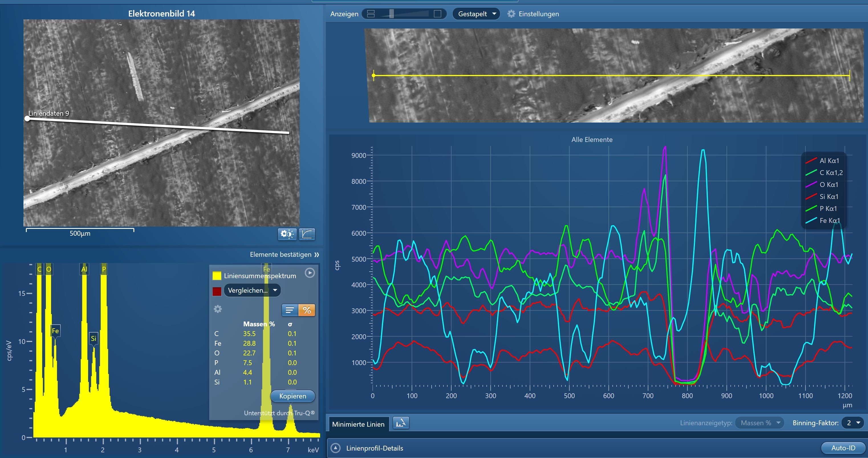Click the yellow Liniensummenspektrum color swatch

click(217, 276)
